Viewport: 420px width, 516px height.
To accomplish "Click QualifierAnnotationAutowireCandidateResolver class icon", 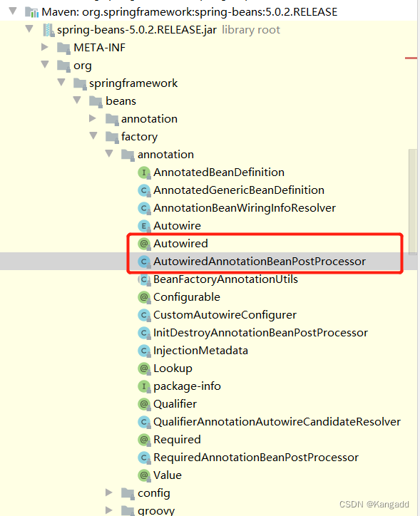I will point(144,422).
